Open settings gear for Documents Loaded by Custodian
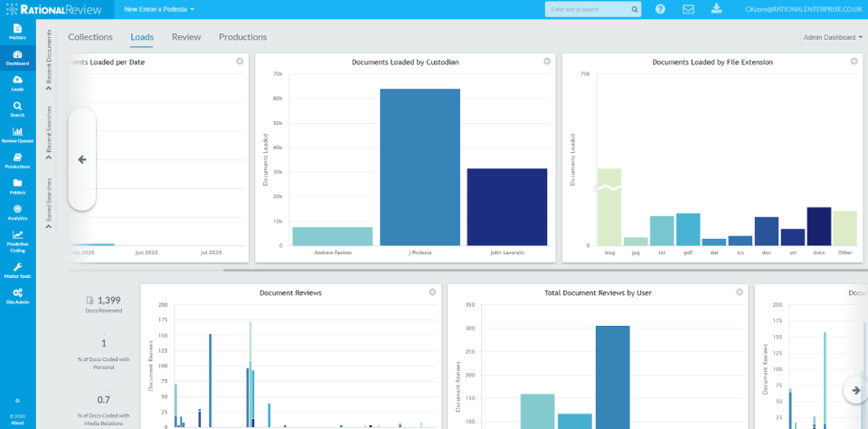This screenshot has width=868, height=429. 547,62
